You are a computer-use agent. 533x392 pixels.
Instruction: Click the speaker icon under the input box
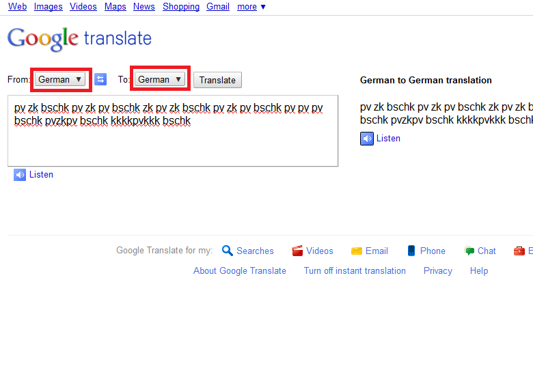pyautogui.click(x=20, y=175)
